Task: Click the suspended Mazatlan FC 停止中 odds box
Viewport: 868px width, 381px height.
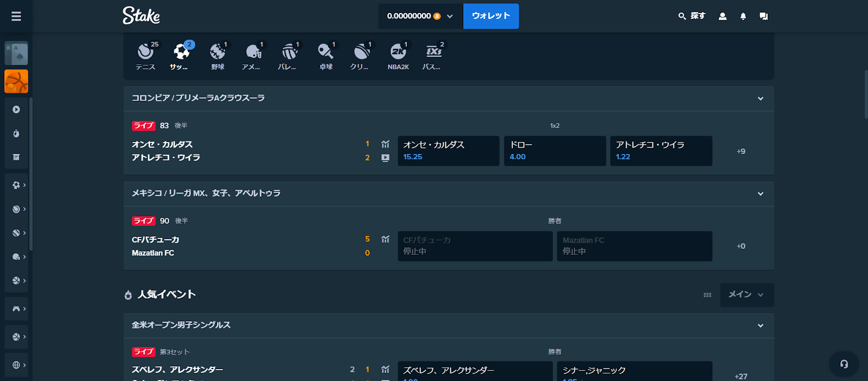Action: pos(635,246)
